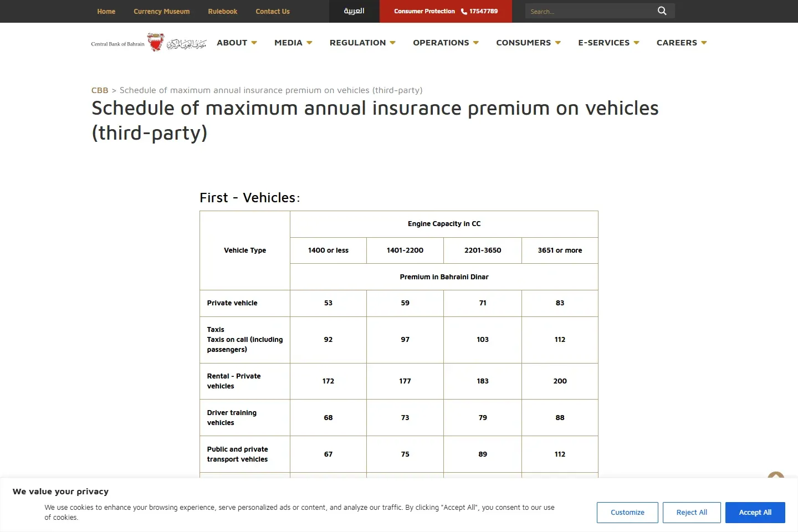The height and width of the screenshot is (532, 798).
Task: Expand the ABOUT dropdown arrow
Action: tap(254, 43)
